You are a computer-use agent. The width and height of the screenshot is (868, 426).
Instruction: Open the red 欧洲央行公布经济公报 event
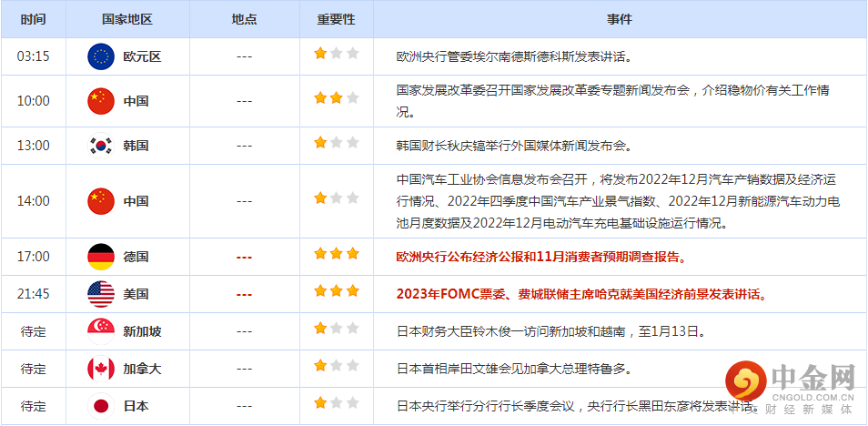541,257
